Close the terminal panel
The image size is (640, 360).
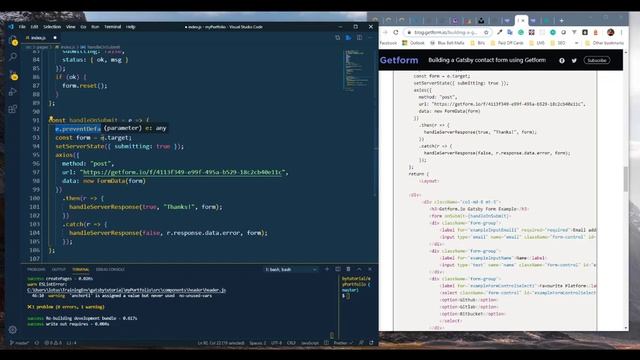(x=370, y=269)
